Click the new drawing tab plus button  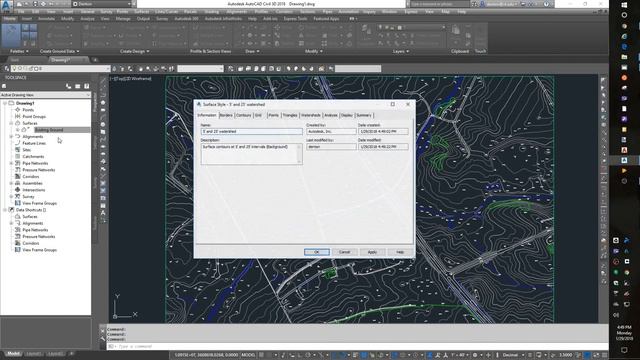(95, 60)
